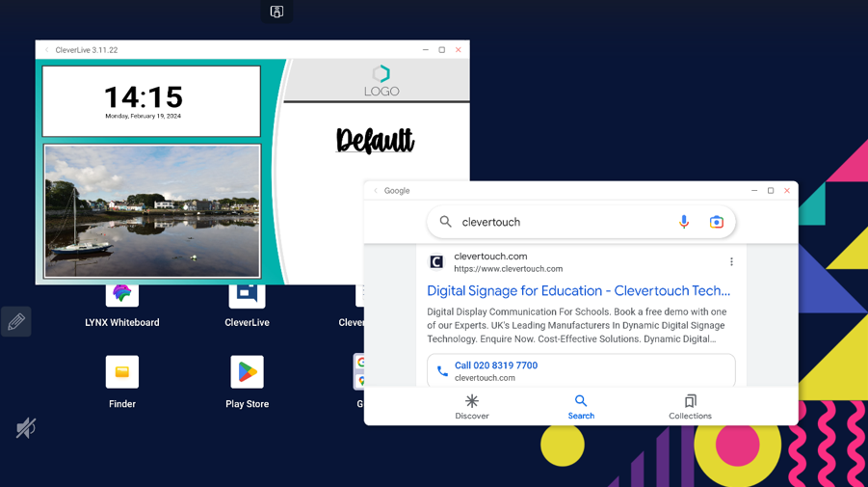Click the back arrow in CleverLive title bar
This screenshot has height=487, width=868.
(46, 50)
